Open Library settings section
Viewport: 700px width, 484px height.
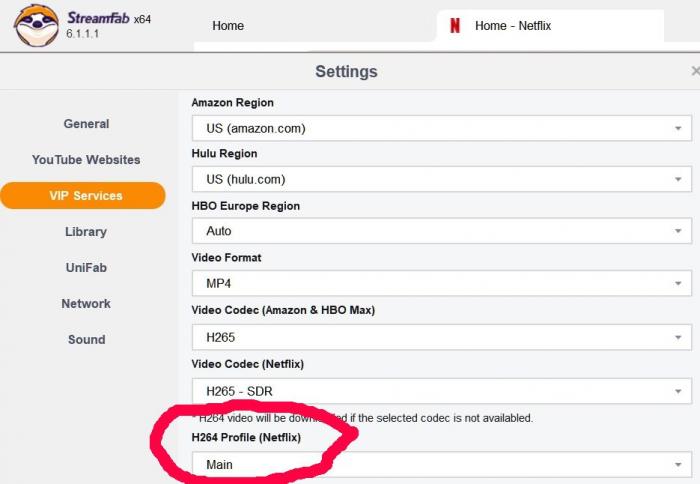pyautogui.click(x=86, y=232)
